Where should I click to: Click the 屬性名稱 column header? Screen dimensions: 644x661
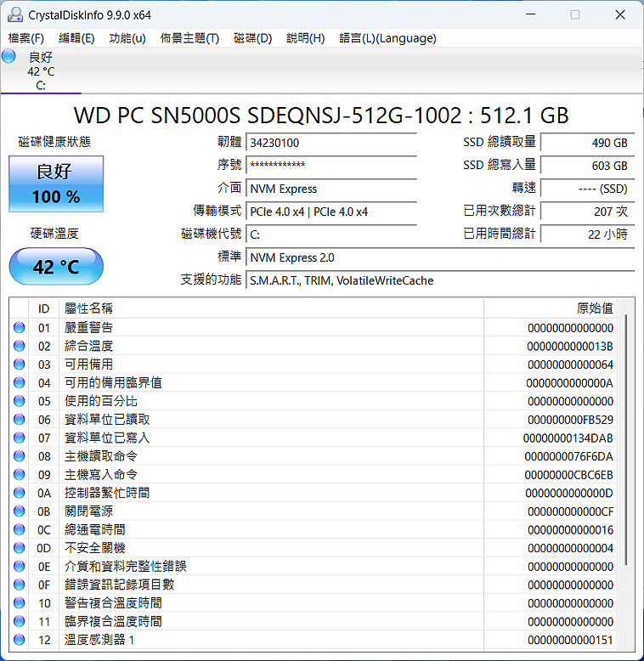click(271, 308)
